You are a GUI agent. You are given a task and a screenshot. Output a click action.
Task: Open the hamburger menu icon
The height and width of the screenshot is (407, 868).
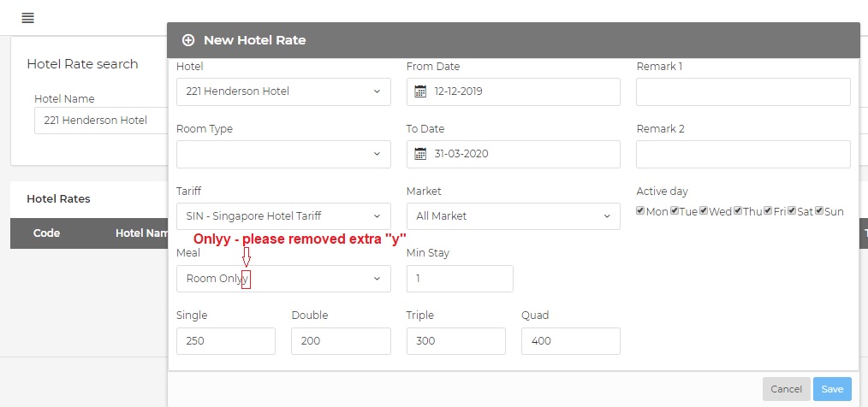pyautogui.click(x=28, y=18)
